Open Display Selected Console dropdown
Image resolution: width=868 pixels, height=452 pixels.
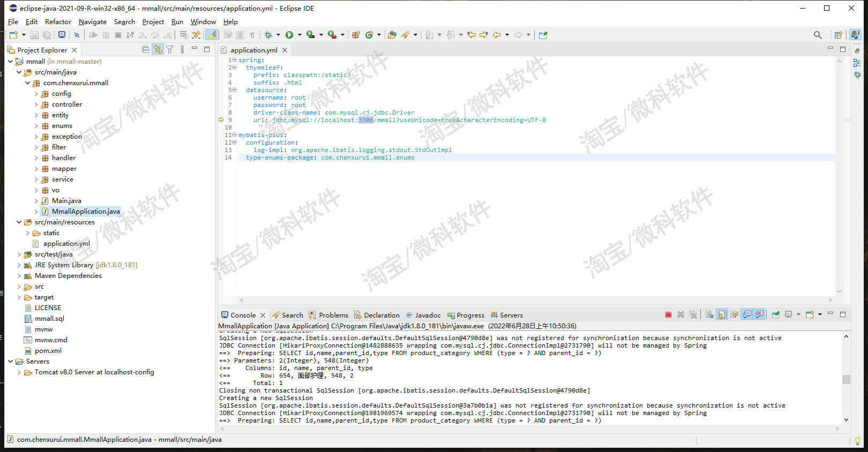click(798, 315)
